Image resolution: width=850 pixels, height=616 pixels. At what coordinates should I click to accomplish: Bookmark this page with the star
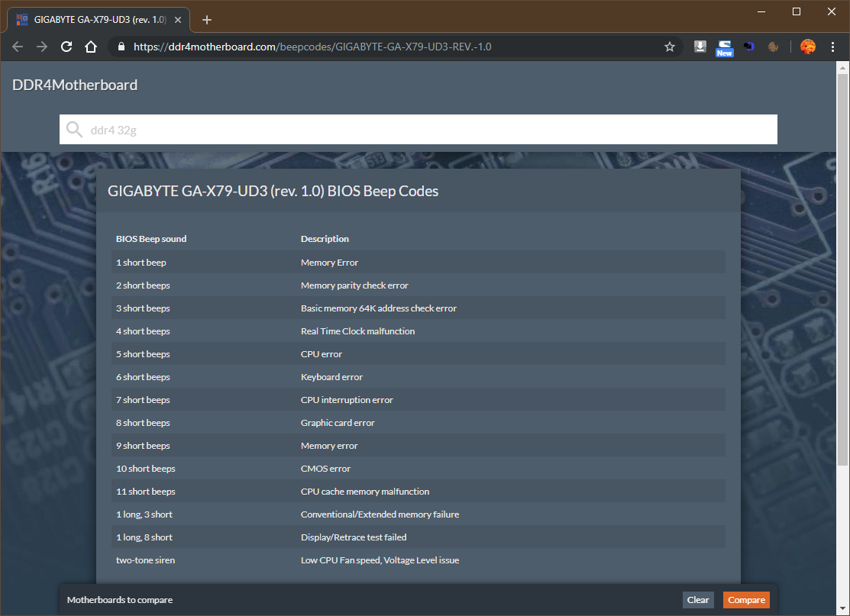click(x=670, y=47)
